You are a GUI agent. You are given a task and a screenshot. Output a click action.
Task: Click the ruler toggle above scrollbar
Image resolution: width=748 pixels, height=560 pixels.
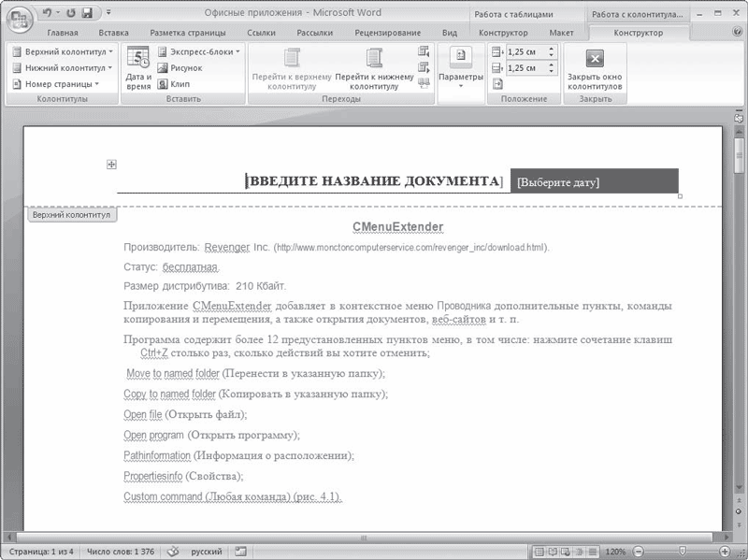coord(739,118)
